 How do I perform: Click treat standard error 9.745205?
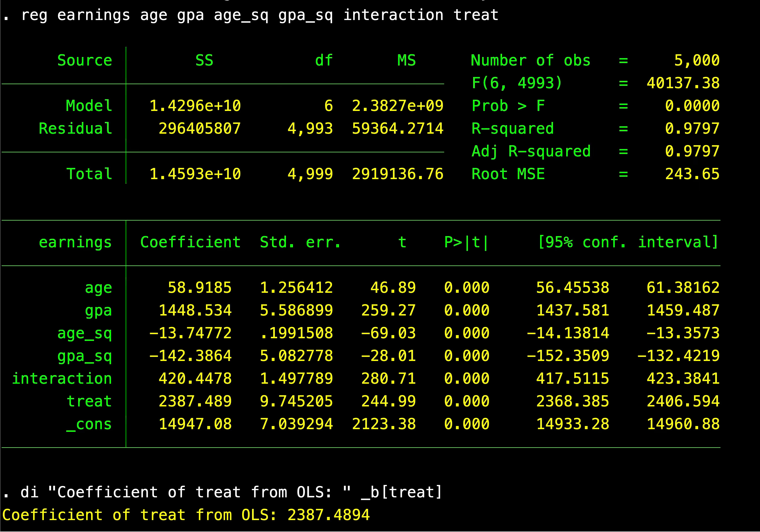point(296,401)
